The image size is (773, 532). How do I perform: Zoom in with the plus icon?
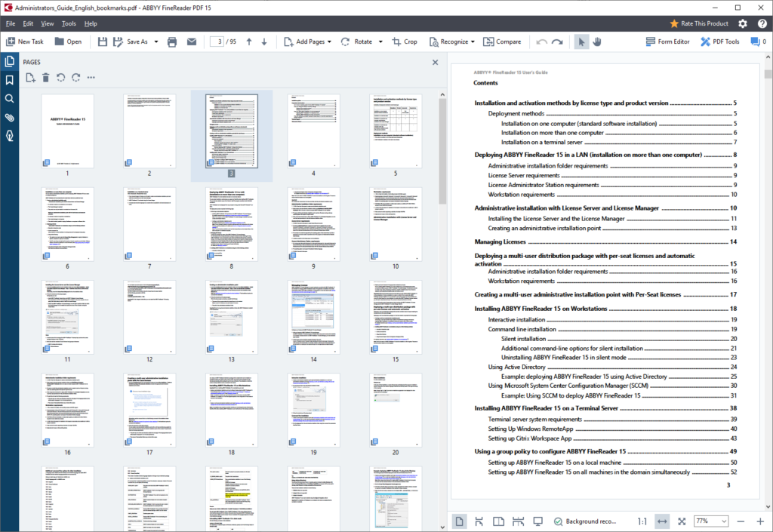pos(760,521)
